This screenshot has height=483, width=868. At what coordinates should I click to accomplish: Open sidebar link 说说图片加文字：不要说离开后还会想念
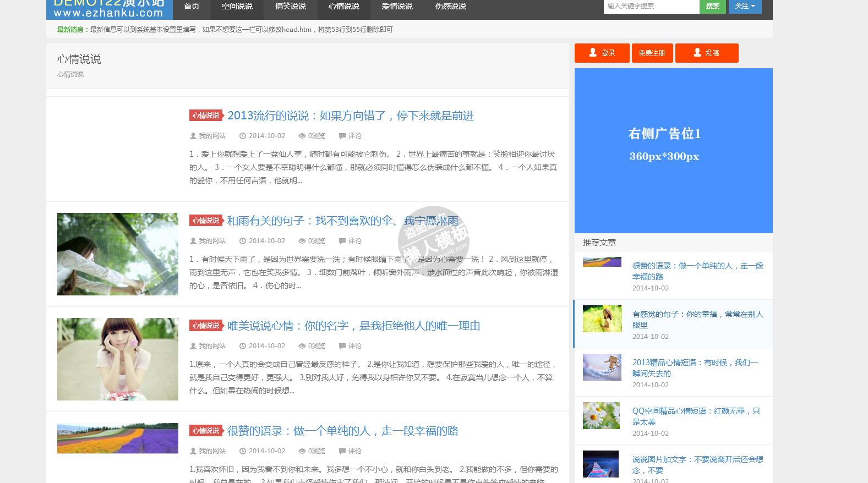(698, 465)
